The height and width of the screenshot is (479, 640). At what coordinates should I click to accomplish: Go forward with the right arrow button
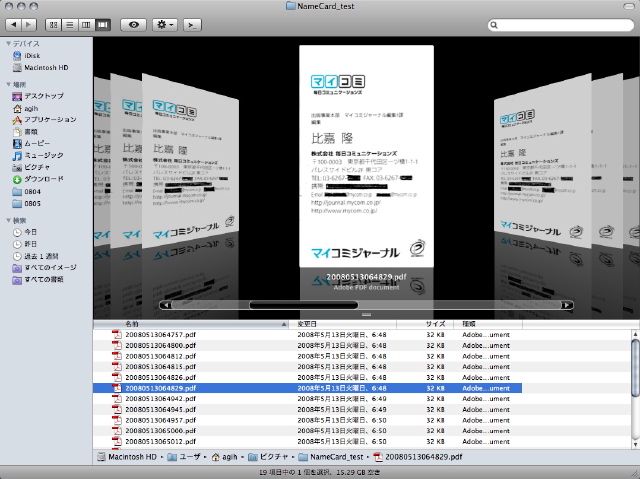coord(29,25)
